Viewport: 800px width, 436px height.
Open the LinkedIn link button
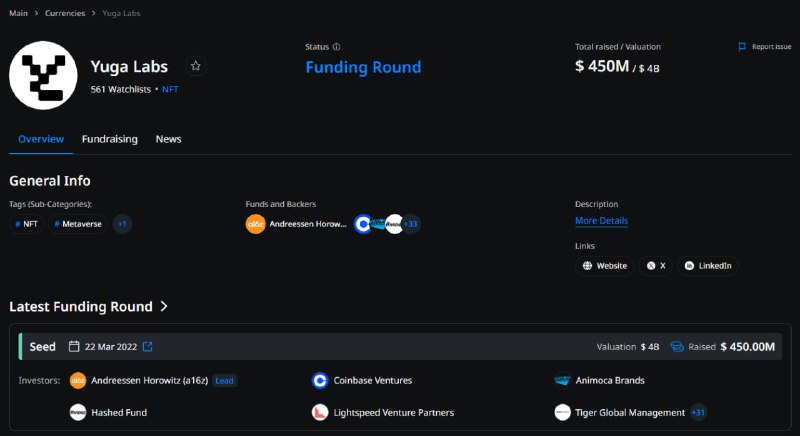(x=708, y=266)
